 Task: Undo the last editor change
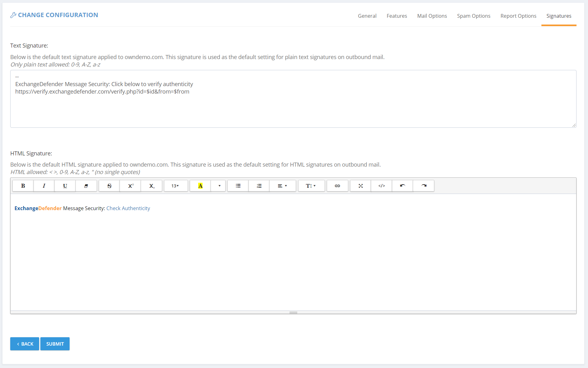coord(403,186)
